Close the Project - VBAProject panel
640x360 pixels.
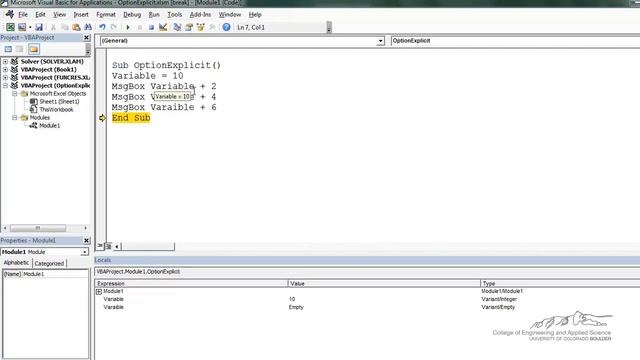coord(87,38)
